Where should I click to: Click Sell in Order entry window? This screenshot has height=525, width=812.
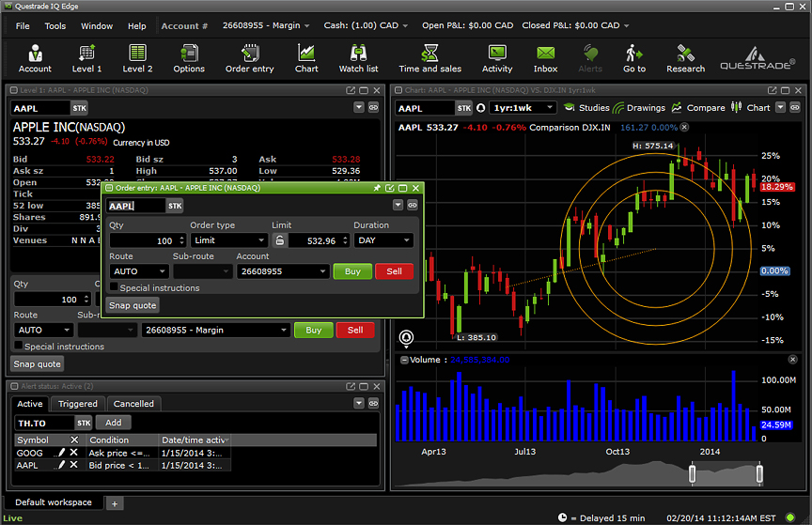pos(394,271)
